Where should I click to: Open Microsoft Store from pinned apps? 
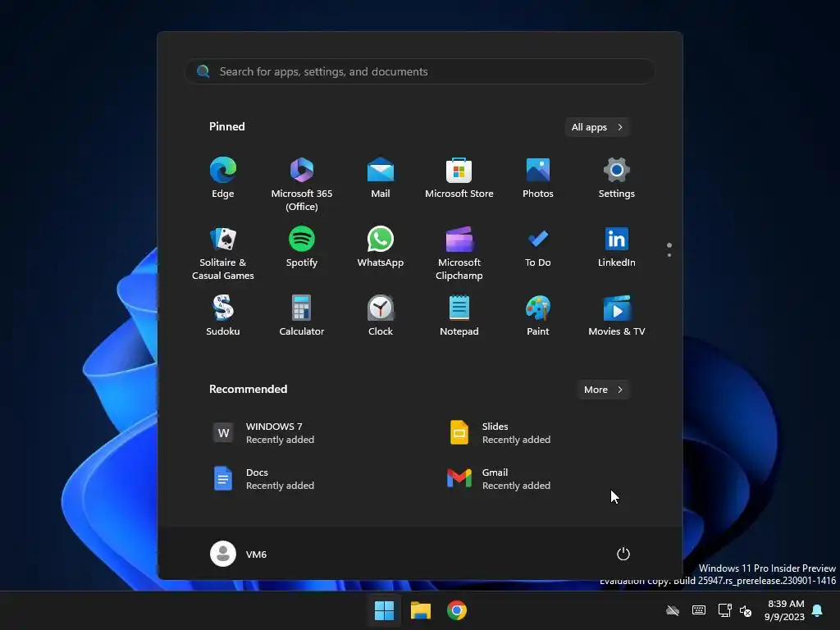tap(459, 179)
